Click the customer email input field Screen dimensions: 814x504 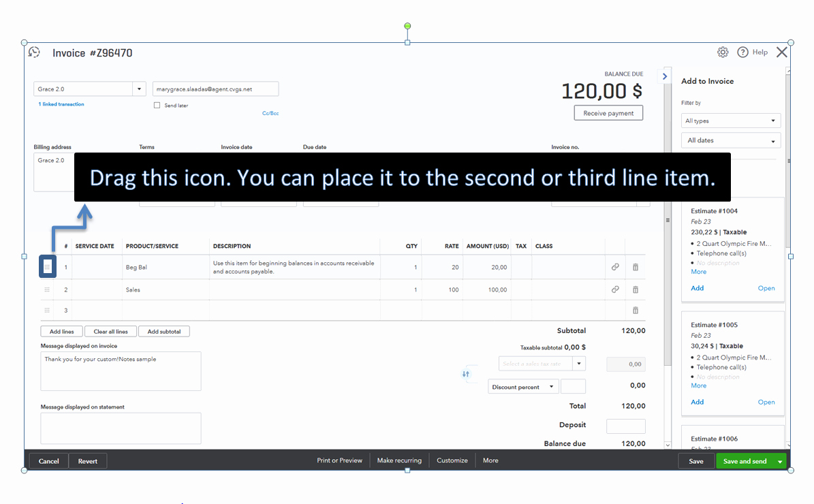tap(215, 89)
